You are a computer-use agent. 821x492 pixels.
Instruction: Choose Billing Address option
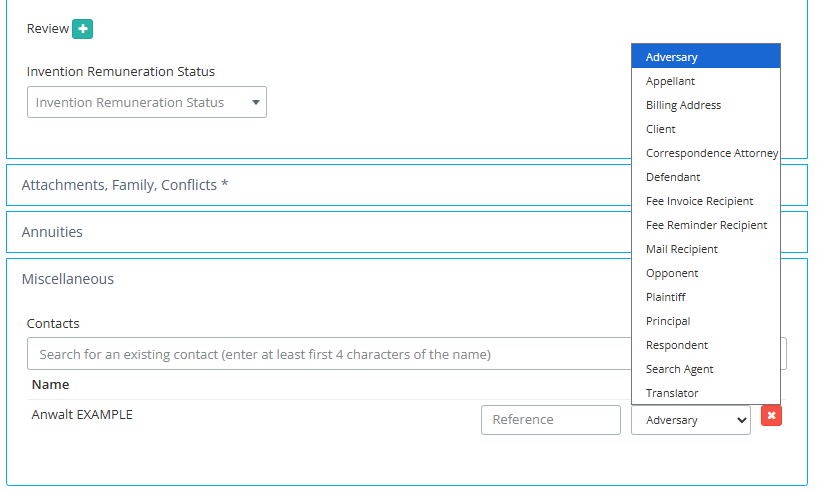[x=683, y=105]
